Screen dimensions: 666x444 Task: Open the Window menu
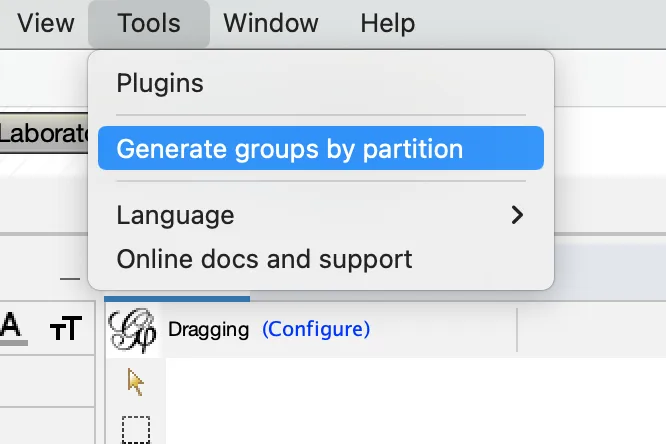pyautogui.click(x=271, y=23)
